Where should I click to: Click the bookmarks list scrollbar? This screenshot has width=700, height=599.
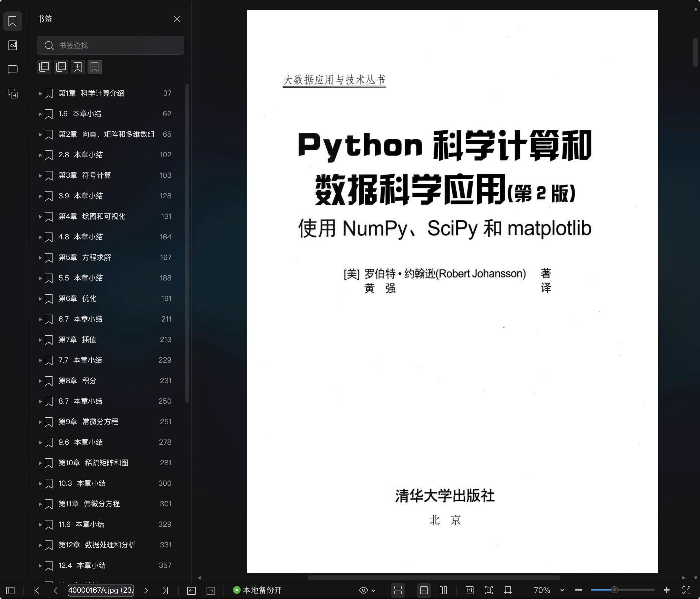187,243
